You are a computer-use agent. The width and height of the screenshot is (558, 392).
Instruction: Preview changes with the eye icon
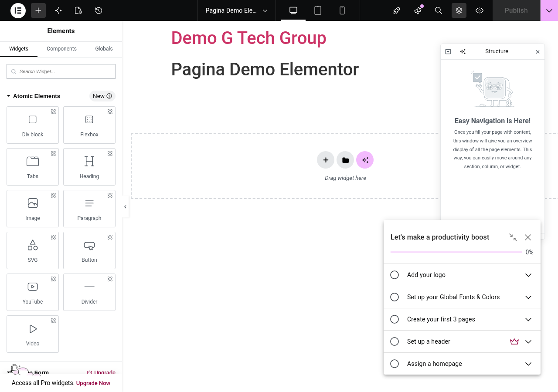pyautogui.click(x=480, y=10)
